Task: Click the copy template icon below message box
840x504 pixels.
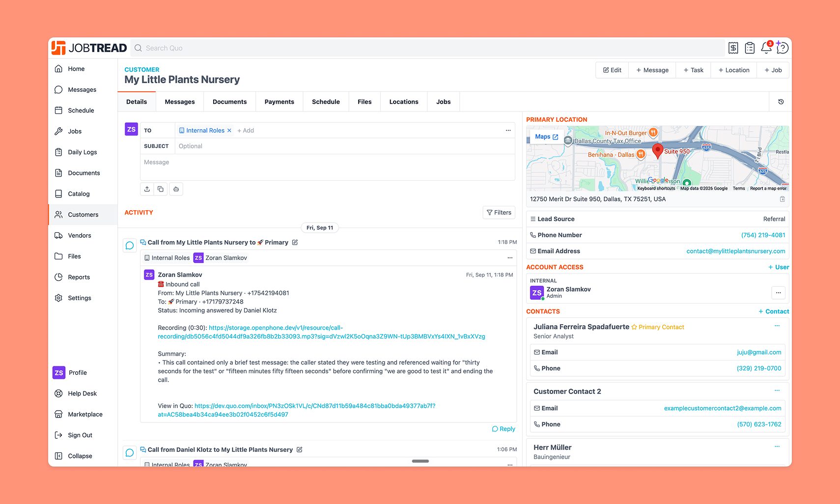Action: [161, 189]
